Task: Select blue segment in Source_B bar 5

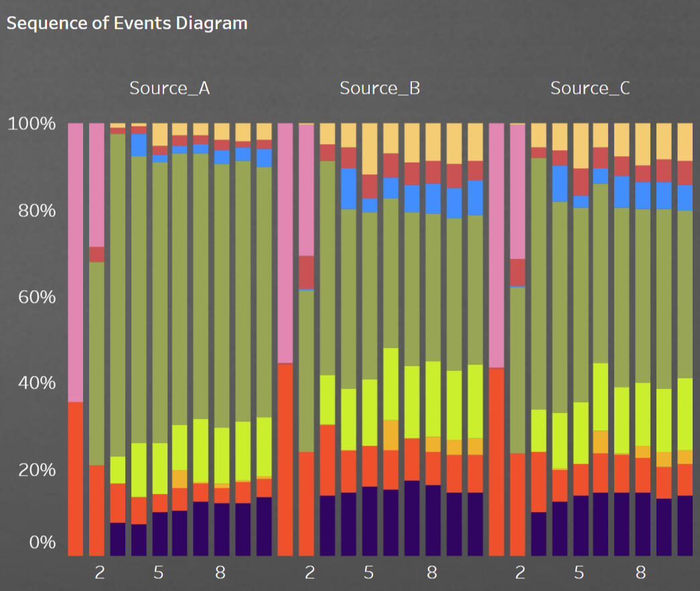Action: (369, 205)
